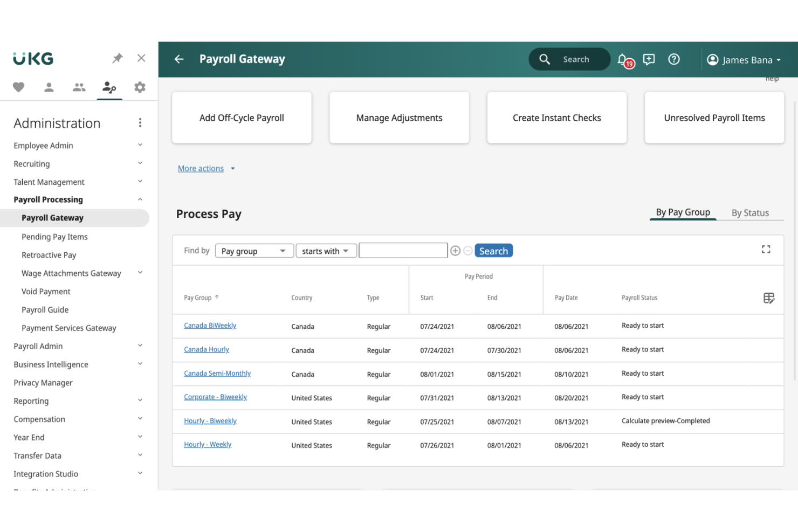Click the notifications bell icon
Viewport: 798px width, 532px height.
coord(623,59)
